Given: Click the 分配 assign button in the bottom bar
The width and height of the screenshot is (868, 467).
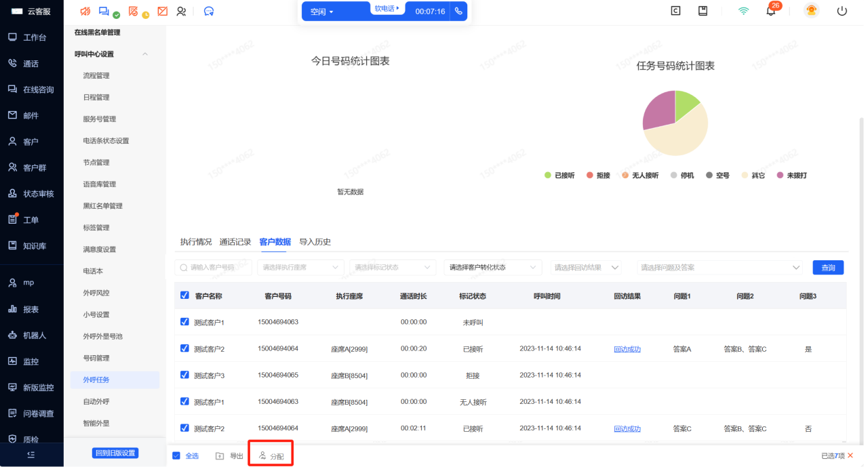Looking at the screenshot, I should pos(271,456).
